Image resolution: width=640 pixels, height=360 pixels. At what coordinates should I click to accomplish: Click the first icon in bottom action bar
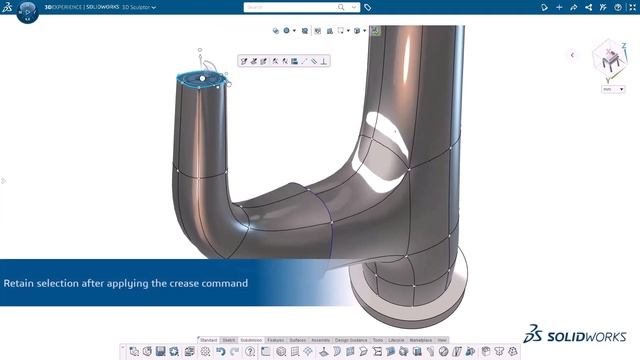click(134, 351)
